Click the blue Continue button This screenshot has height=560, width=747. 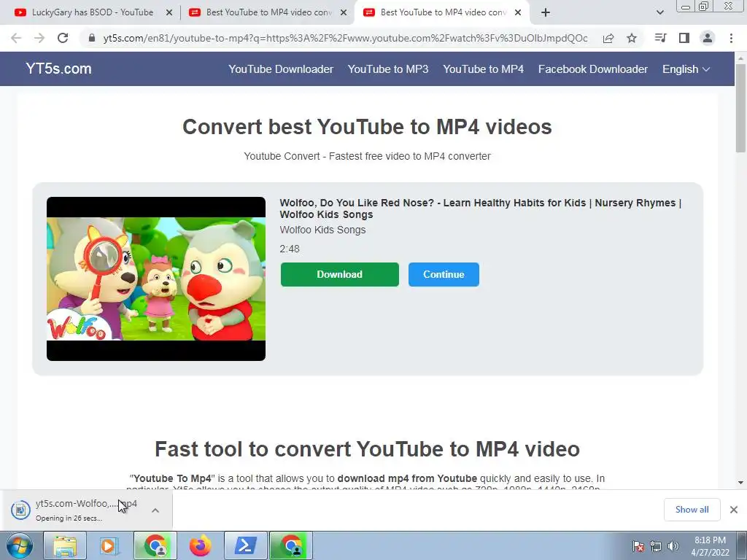pyautogui.click(x=444, y=274)
